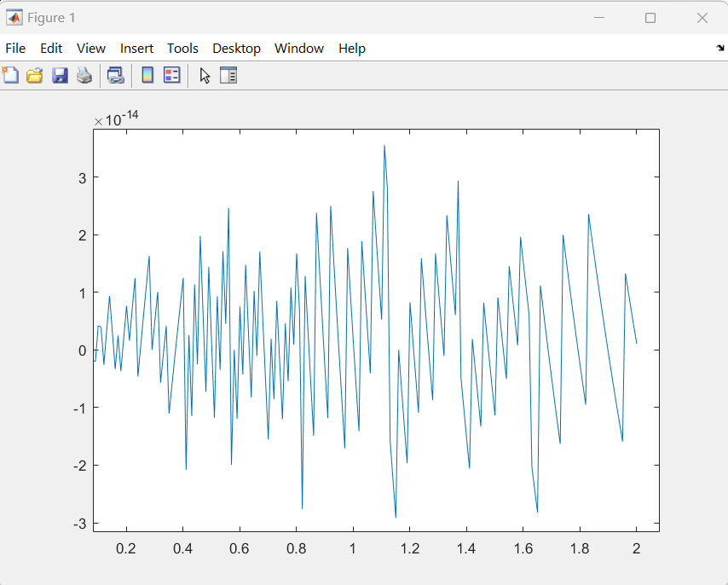Screen dimensions: 728x585
Task: Enable plot linking via Link Plot button
Action: point(116,75)
